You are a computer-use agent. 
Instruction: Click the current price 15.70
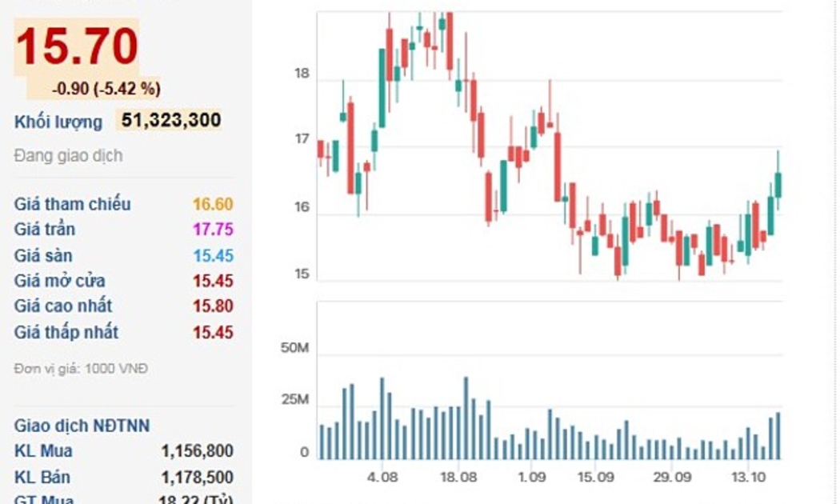77,46
